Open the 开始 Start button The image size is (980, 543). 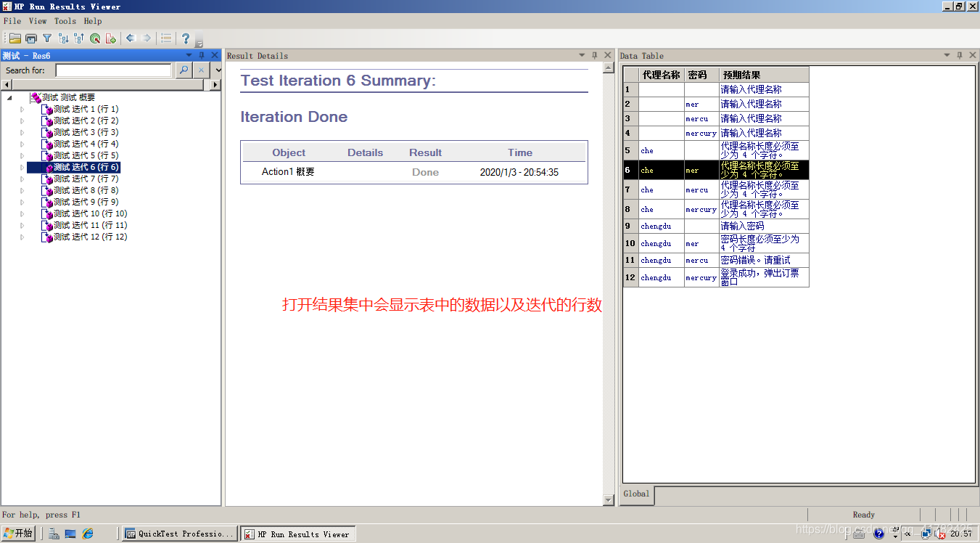18,534
